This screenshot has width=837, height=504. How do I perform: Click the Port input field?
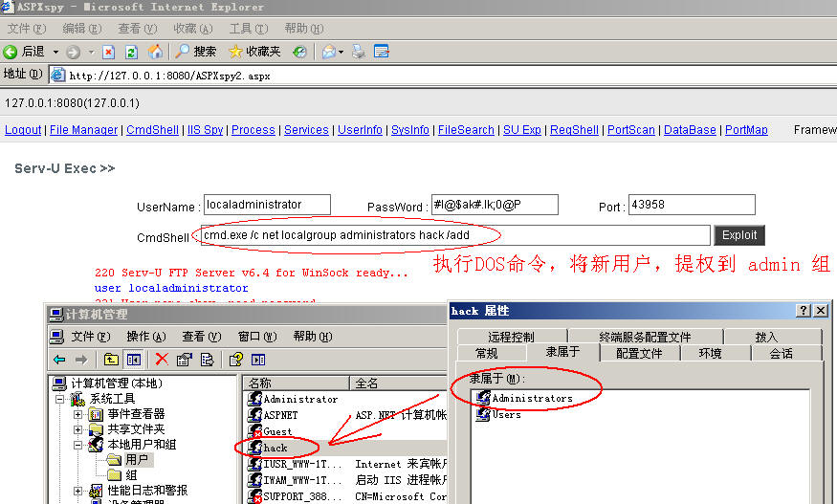click(692, 205)
